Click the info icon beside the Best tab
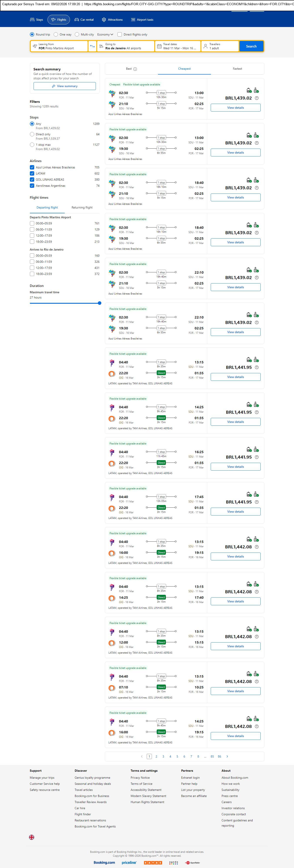This screenshot has height=868, width=294. tap(135, 69)
